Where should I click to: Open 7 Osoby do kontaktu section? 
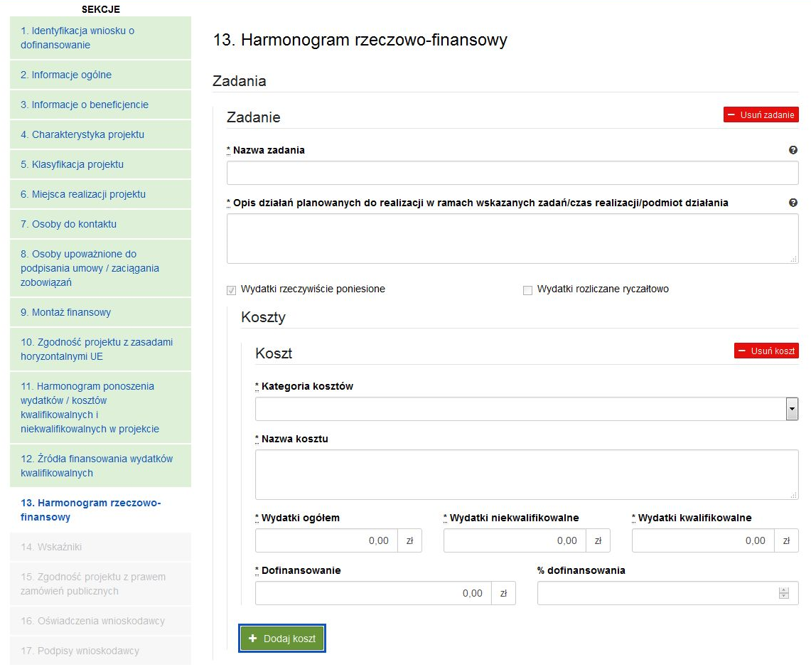[100, 225]
